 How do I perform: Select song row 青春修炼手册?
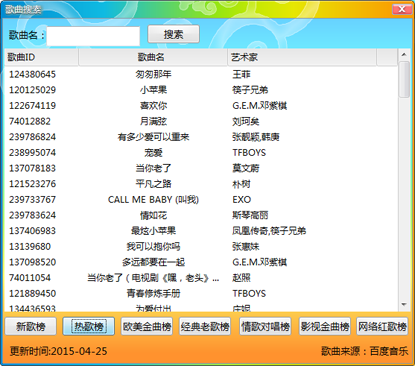point(201,294)
